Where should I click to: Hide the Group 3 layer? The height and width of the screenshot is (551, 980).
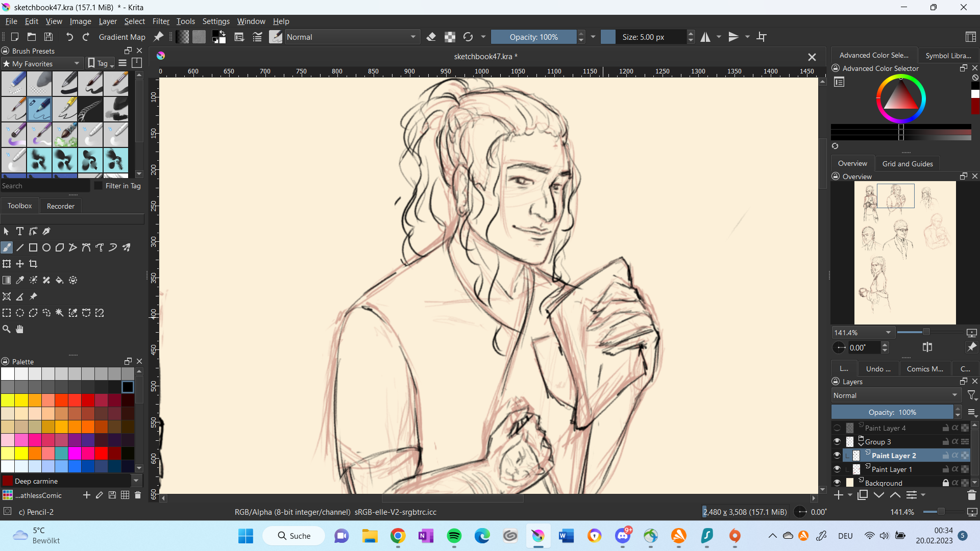pos(837,442)
